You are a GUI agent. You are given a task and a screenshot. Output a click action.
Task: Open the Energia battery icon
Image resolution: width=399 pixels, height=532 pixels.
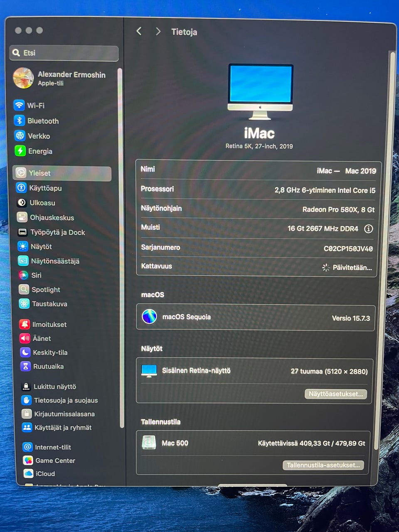click(x=20, y=151)
